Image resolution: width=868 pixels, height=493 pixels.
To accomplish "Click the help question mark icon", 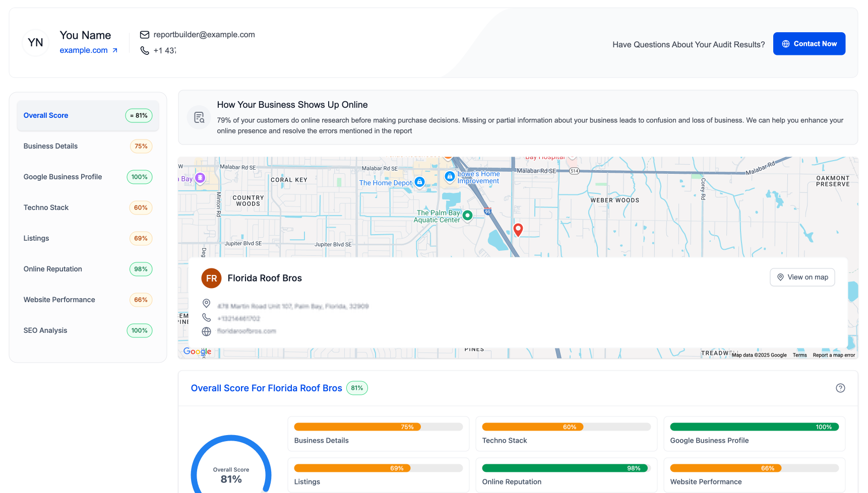I will click(x=840, y=388).
